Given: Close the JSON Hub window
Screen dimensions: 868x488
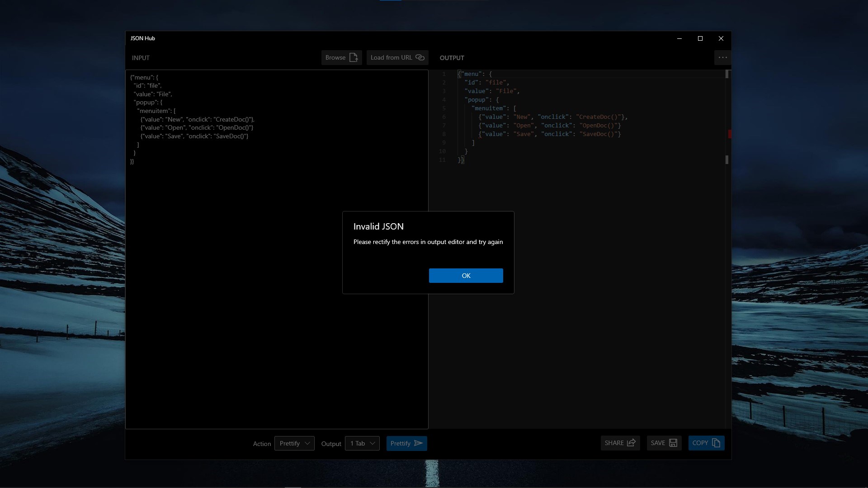Looking at the screenshot, I should (x=721, y=38).
